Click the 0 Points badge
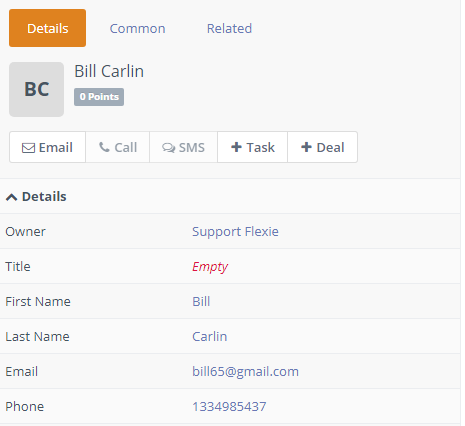465x426 pixels. pyautogui.click(x=99, y=97)
